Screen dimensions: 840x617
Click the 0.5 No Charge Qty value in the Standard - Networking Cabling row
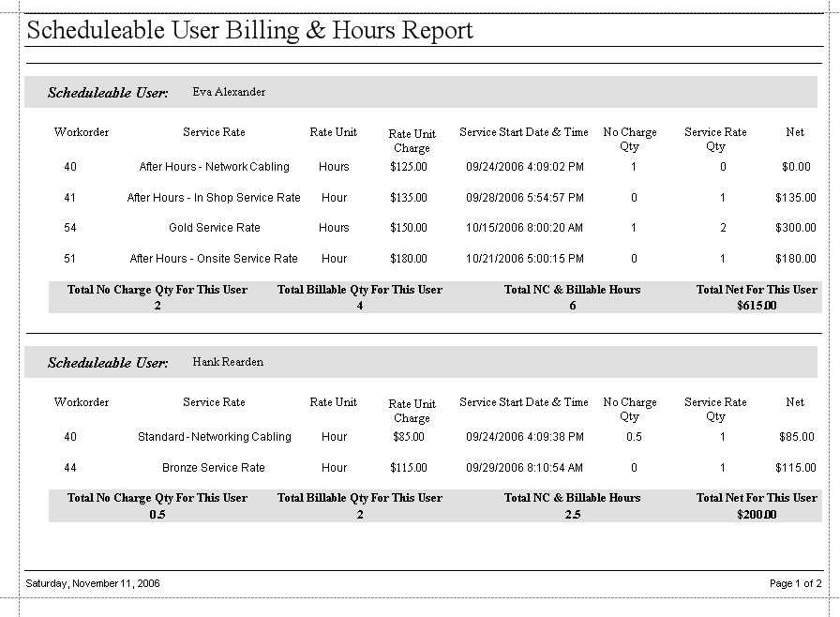tap(634, 437)
